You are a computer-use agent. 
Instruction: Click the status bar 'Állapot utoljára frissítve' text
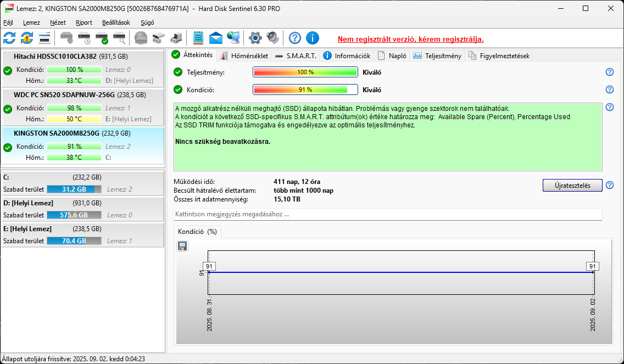(x=74, y=359)
